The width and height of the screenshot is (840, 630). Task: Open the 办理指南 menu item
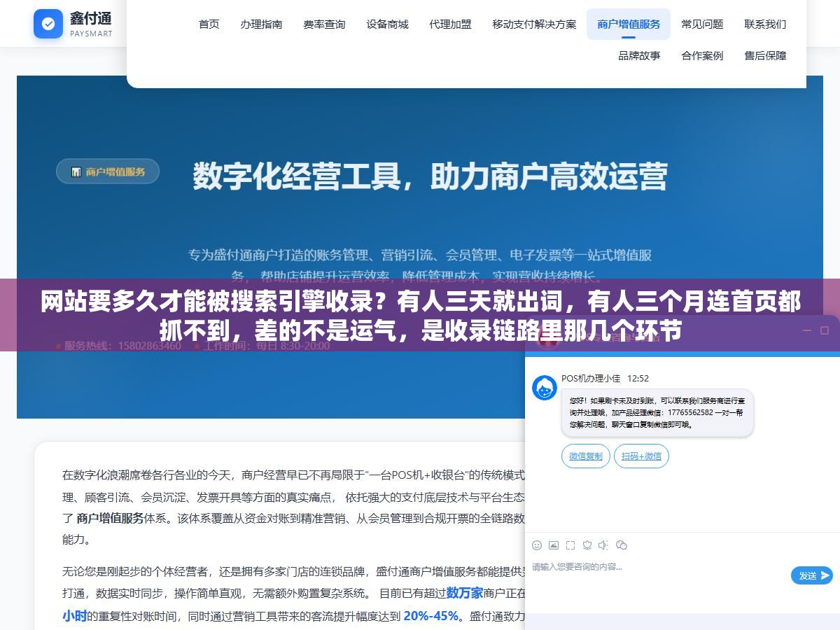point(262,24)
